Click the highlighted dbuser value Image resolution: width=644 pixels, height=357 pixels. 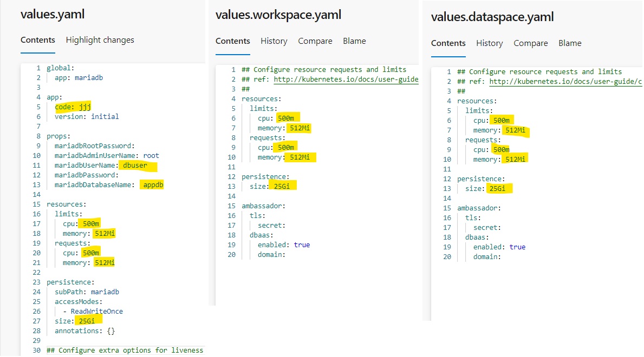coord(139,166)
